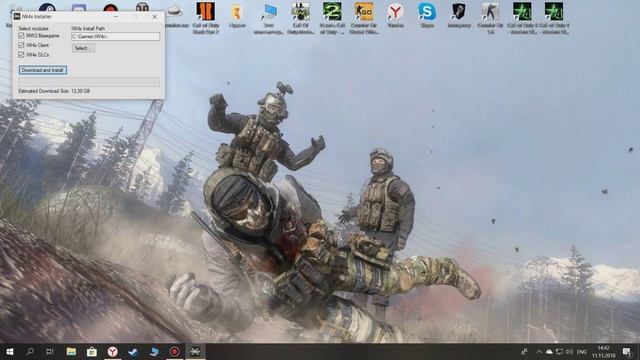Open the black shield desktop shortcut
The image size is (640, 360).
pos(459,16)
